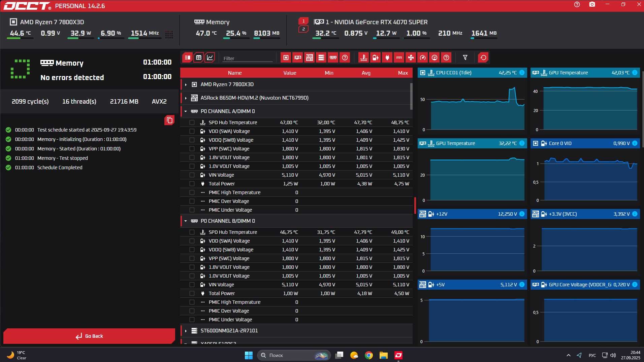Expand the AMD Ryzen 7 7800X3D node
The image size is (644, 362).
coord(186,84)
